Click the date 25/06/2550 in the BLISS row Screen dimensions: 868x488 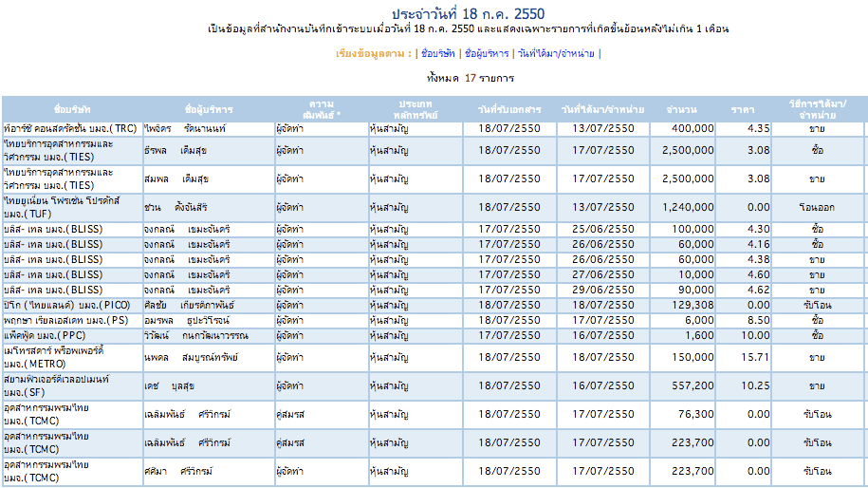click(603, 229)
